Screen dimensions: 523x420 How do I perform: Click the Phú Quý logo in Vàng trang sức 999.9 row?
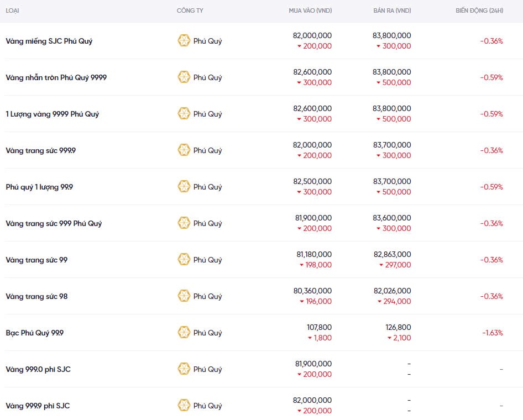click(x=184, y=150)
